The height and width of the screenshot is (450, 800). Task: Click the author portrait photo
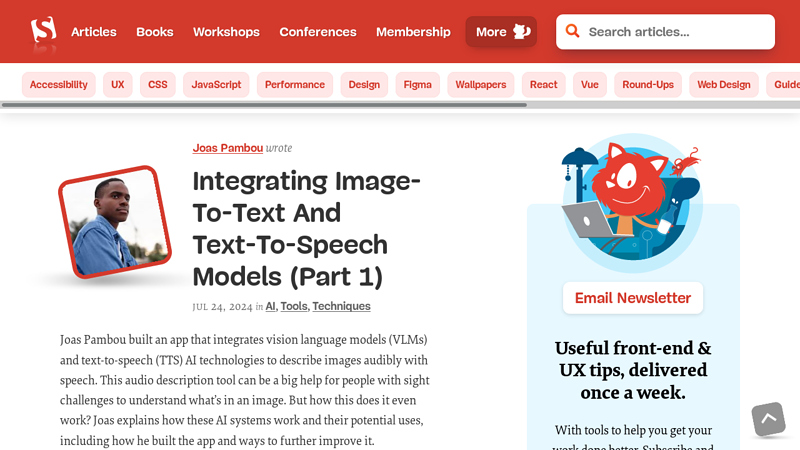pos(115,222)
